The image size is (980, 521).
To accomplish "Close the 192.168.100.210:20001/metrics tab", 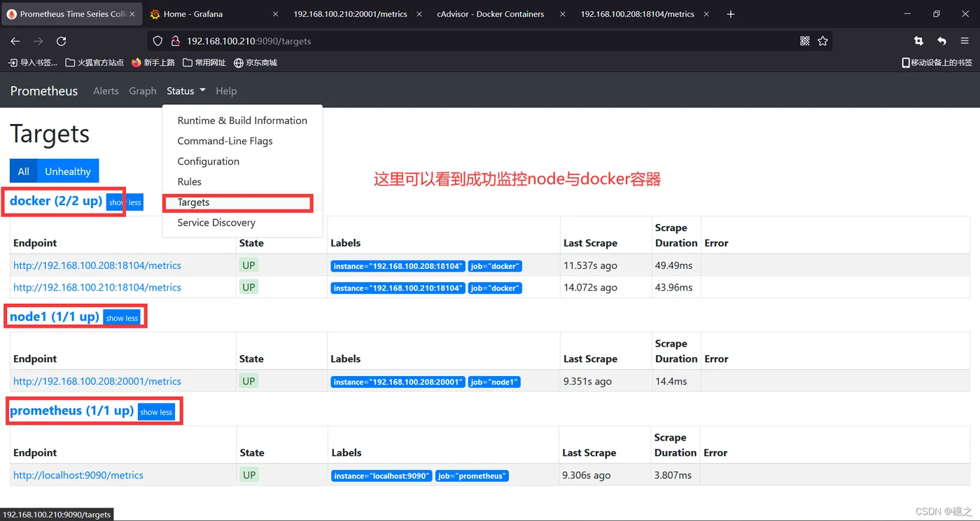I will pyautogui.click(x=419, y=14).
